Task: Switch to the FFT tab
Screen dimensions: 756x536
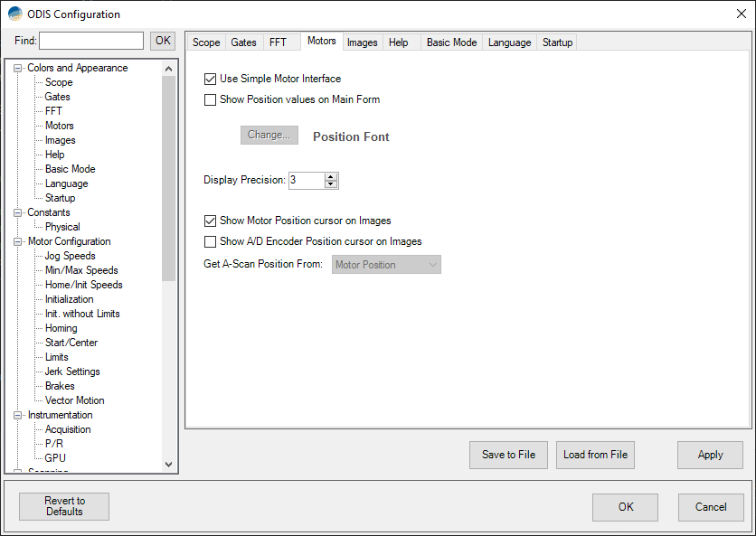Action: pos(278,42)
